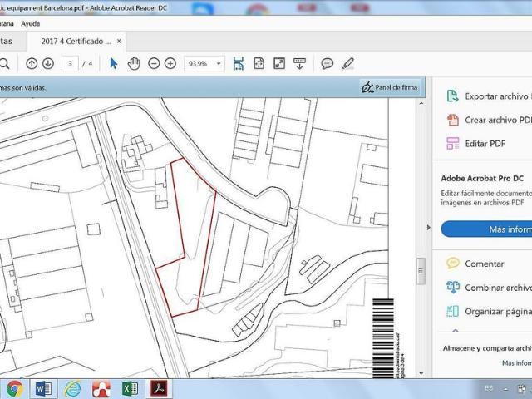The width and height of the screenshot is (532, 399).
Task: Close the 2017 4 Certificado tab
Action: tap(119, 41)
